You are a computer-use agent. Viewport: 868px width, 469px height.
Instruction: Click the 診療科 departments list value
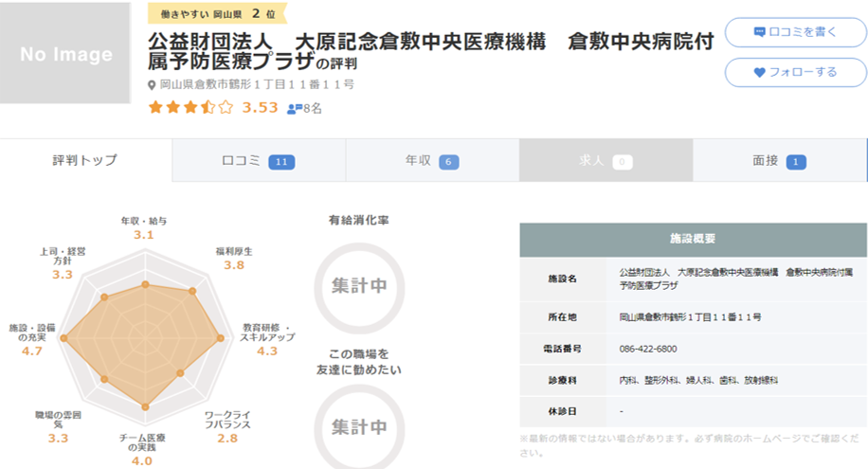[698, 380]
